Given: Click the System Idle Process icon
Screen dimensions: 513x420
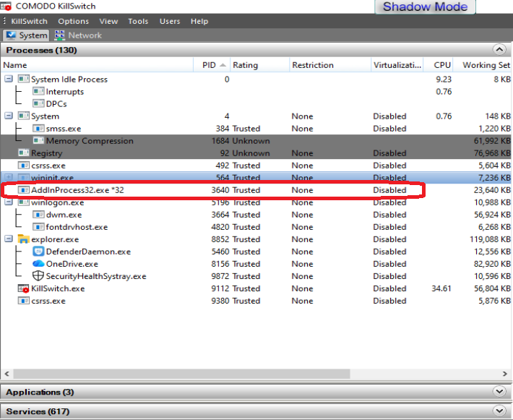Looking at the screenshot, I should pyautogui.click(x=23, y=80).
